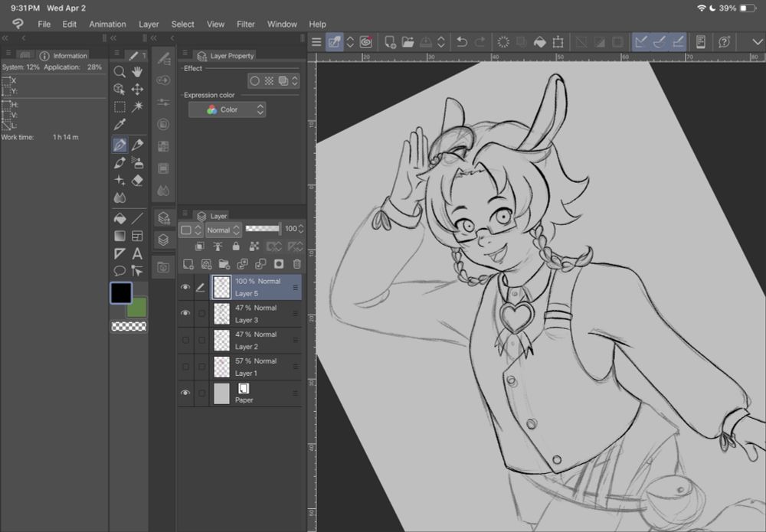Open the File menu
This screenshot has height=532, width=766.
(x=44, y=24)
